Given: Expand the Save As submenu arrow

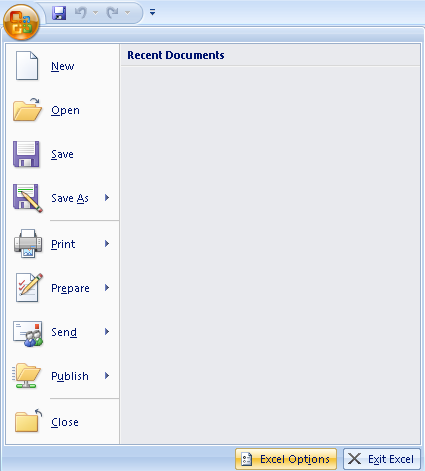Looking at the screenshot, I should [107, 197].
